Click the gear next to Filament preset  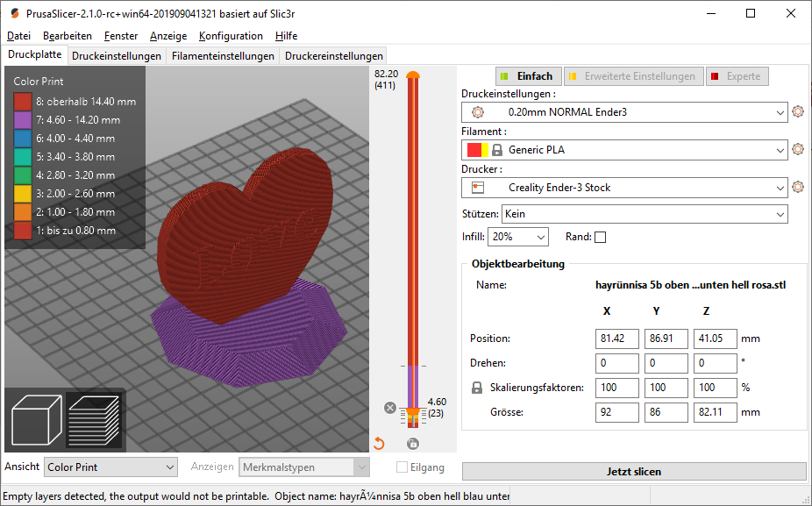pos(798,149)
